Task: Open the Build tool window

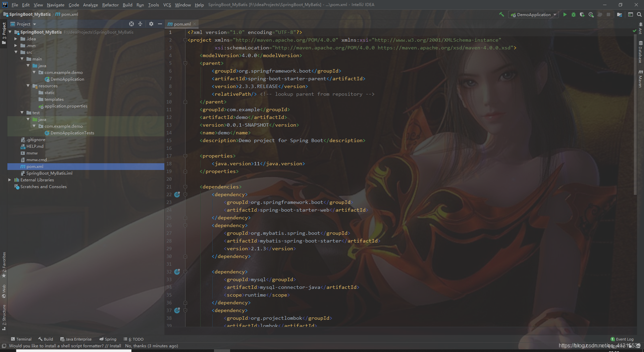Action: [46, 339]
